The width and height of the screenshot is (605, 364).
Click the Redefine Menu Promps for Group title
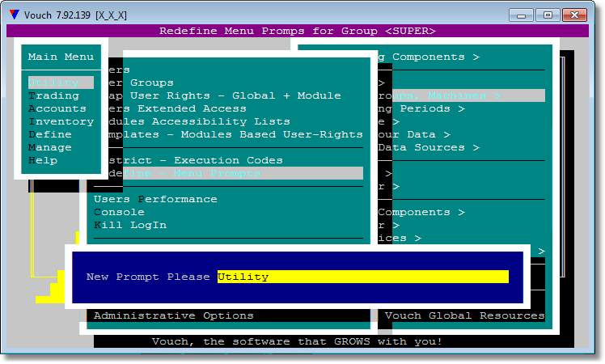pos(298,31)
